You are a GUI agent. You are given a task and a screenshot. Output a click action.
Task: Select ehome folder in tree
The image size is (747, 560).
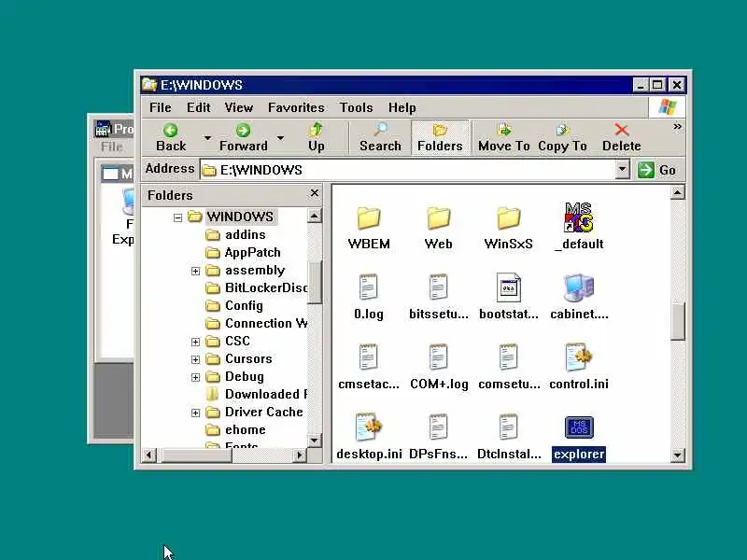(x=245, y=430)
